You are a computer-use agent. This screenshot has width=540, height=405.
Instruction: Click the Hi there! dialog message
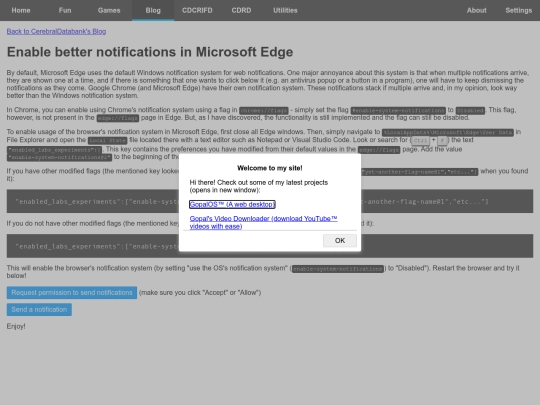click(259, 186)
